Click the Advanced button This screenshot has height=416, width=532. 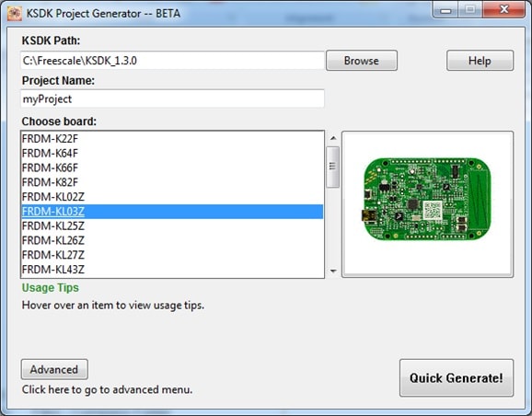(x=54, y=369)
